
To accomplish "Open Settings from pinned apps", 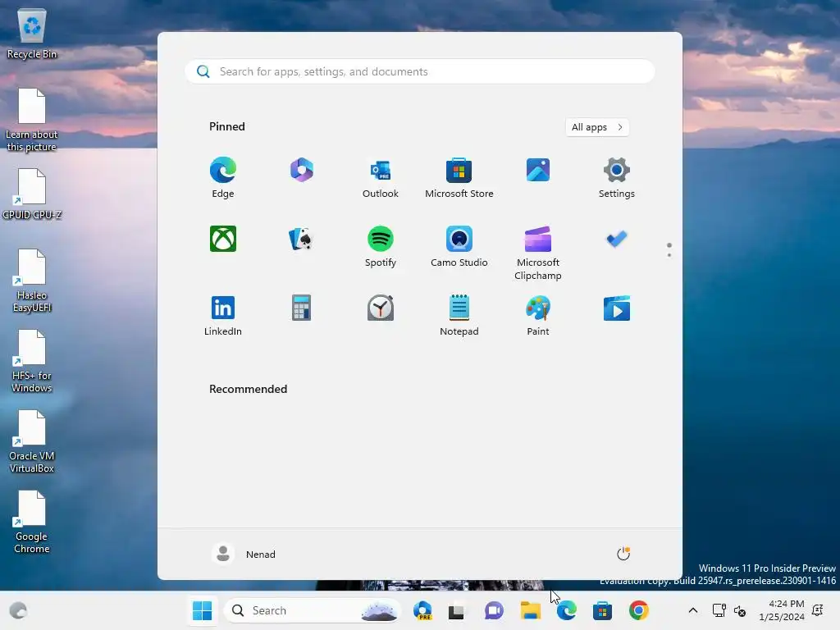I will point(617,177).
